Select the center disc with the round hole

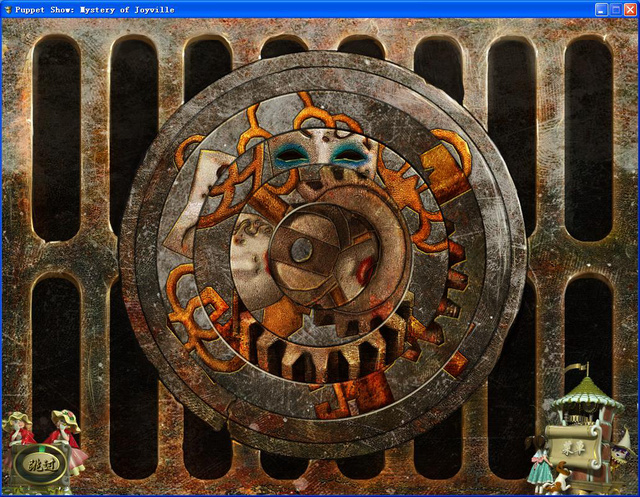point(303,251)
